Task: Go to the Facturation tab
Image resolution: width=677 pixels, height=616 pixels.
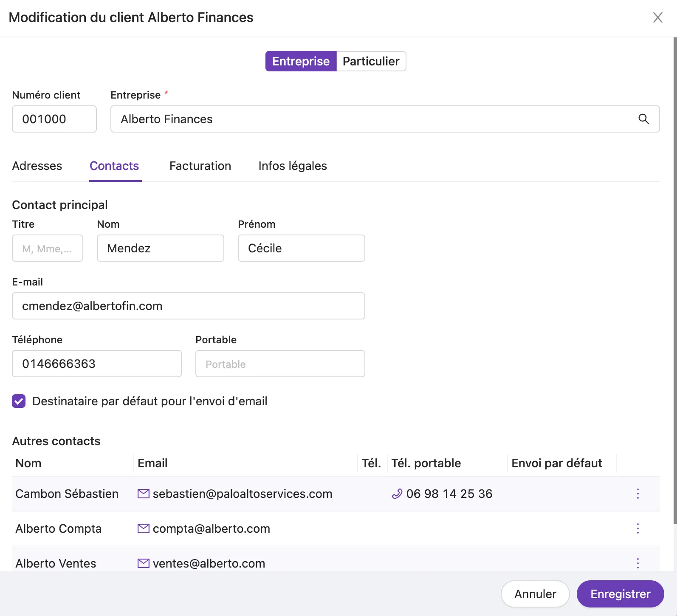Action: click(x=200, y=166)
